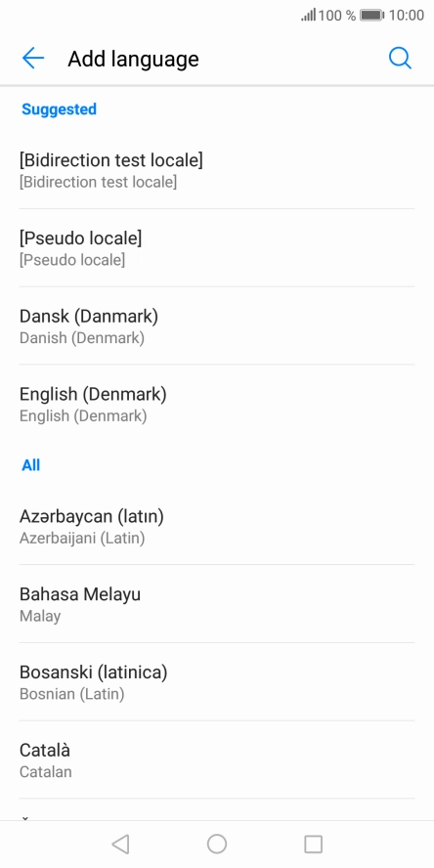
Task: Tap the Android home circle button
Action: (217, 845)
